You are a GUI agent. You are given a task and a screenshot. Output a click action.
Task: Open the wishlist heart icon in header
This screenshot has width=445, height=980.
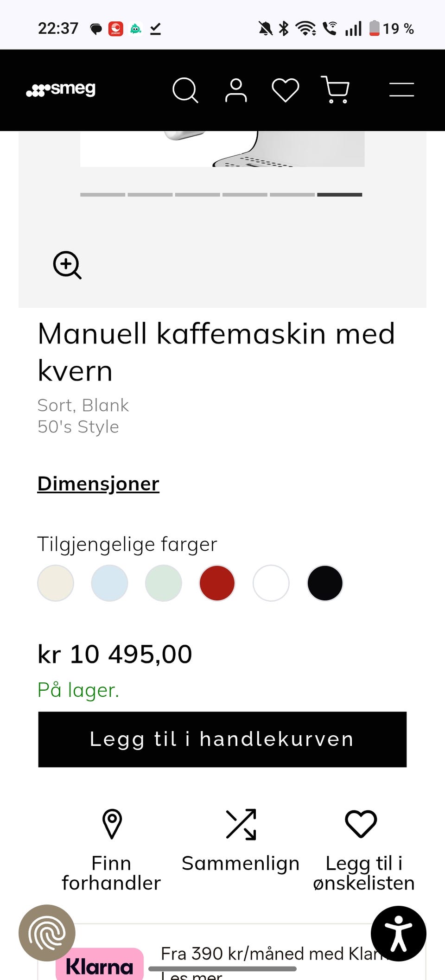285,90
